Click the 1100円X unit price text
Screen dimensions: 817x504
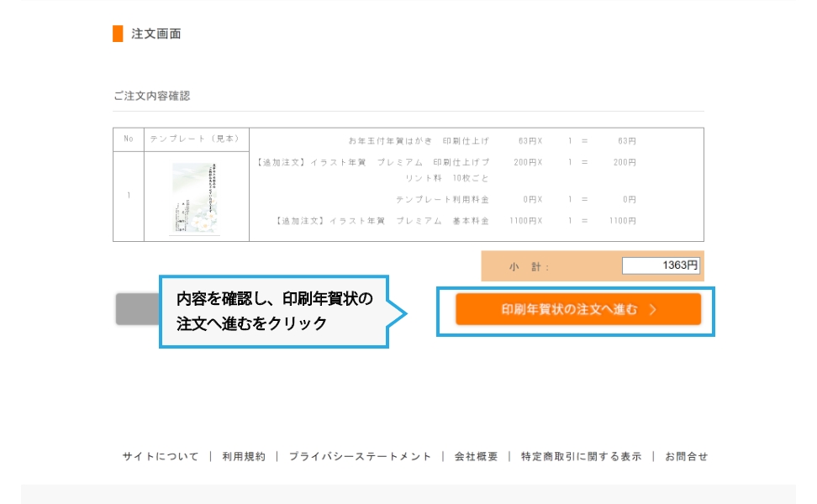(x=525, y=221)
